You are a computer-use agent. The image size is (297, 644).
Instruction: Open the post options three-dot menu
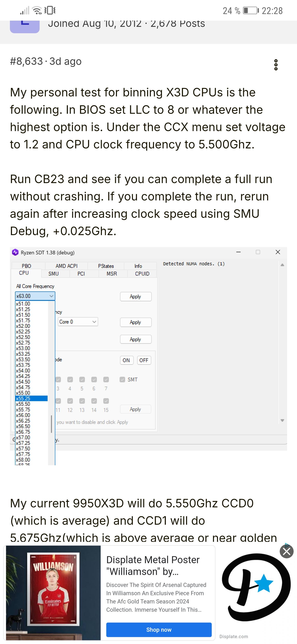[x=276, y=65]
